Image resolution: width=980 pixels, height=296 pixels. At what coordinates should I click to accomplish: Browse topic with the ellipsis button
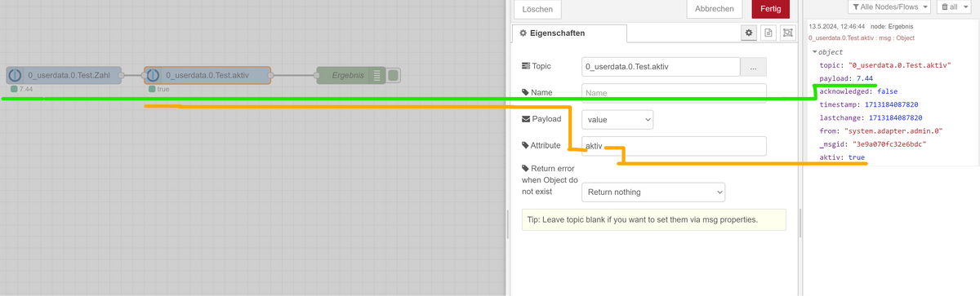pos(753,67)
